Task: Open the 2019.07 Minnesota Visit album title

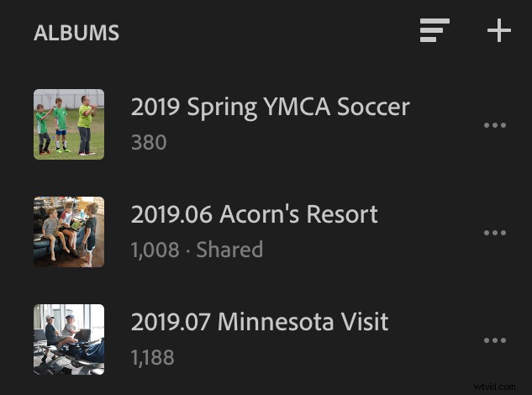Action: click(259, 322)
